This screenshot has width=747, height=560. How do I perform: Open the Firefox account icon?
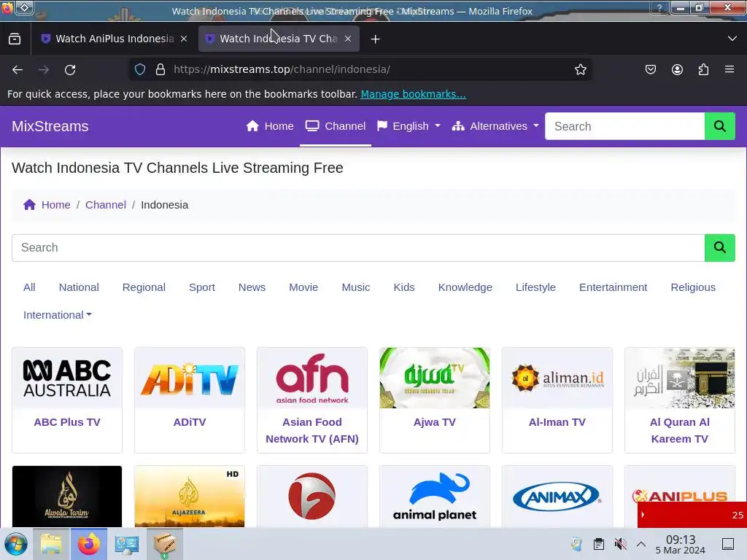tap(677, 69)
